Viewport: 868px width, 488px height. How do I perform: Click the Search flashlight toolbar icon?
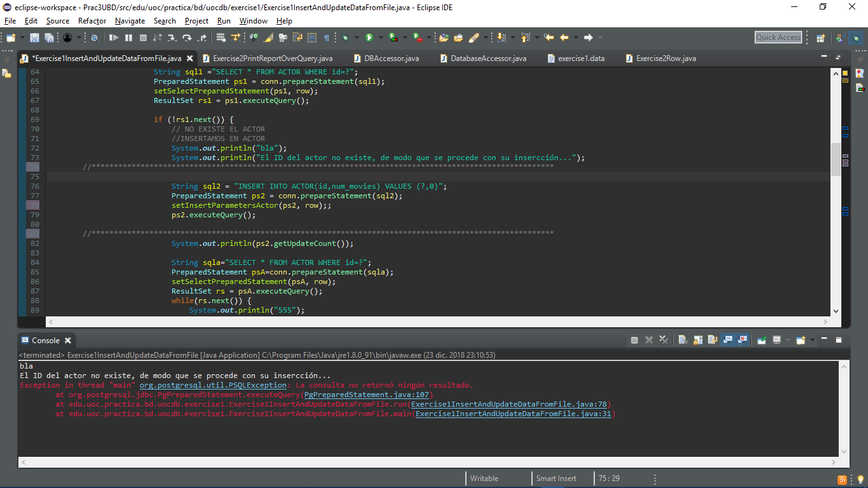[474, 38]
